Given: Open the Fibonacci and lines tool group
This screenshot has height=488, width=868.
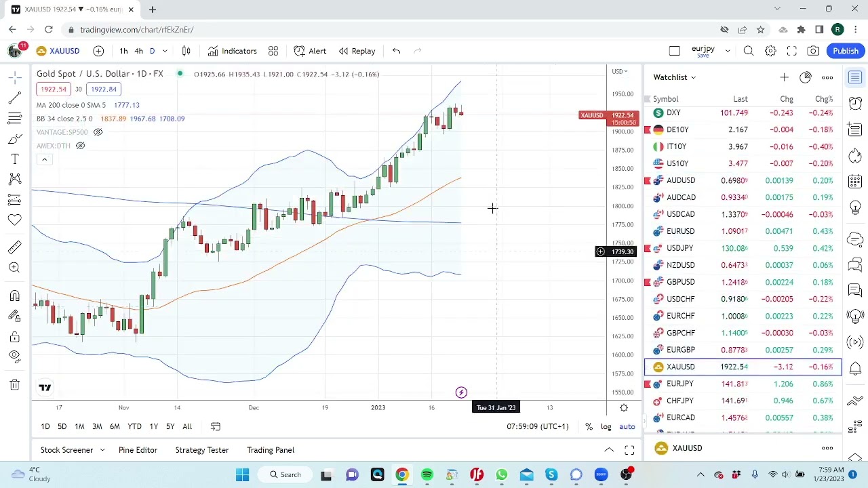Looking at the screenshot, I should point(14,119).
